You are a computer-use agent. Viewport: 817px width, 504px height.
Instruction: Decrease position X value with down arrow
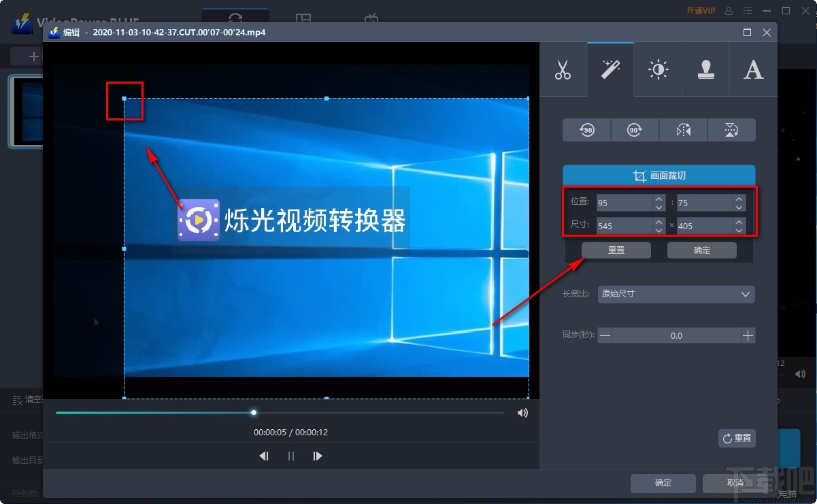click(658, 207)
